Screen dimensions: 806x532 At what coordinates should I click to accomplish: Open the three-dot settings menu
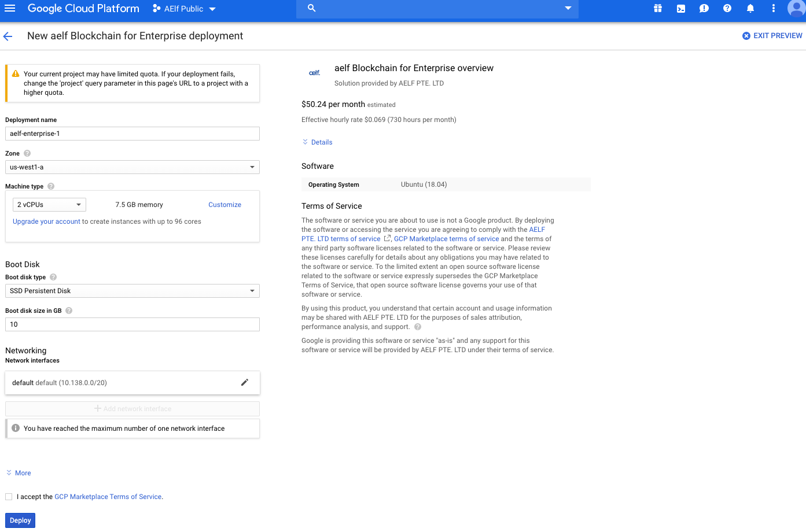coord(774,8)
